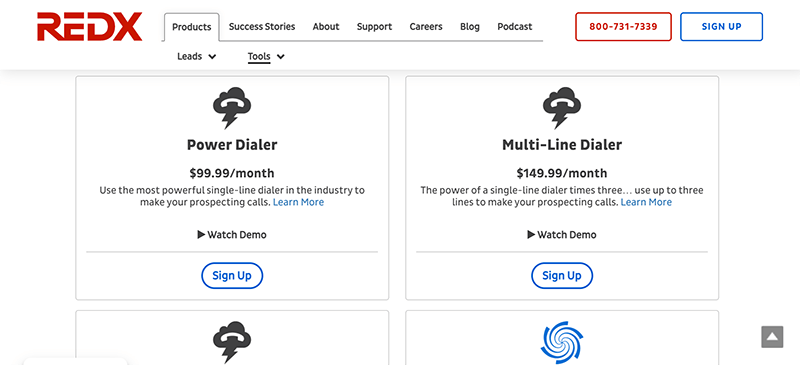
Task: Watch Demo for the Power Dialer
Action: point(232,235)
